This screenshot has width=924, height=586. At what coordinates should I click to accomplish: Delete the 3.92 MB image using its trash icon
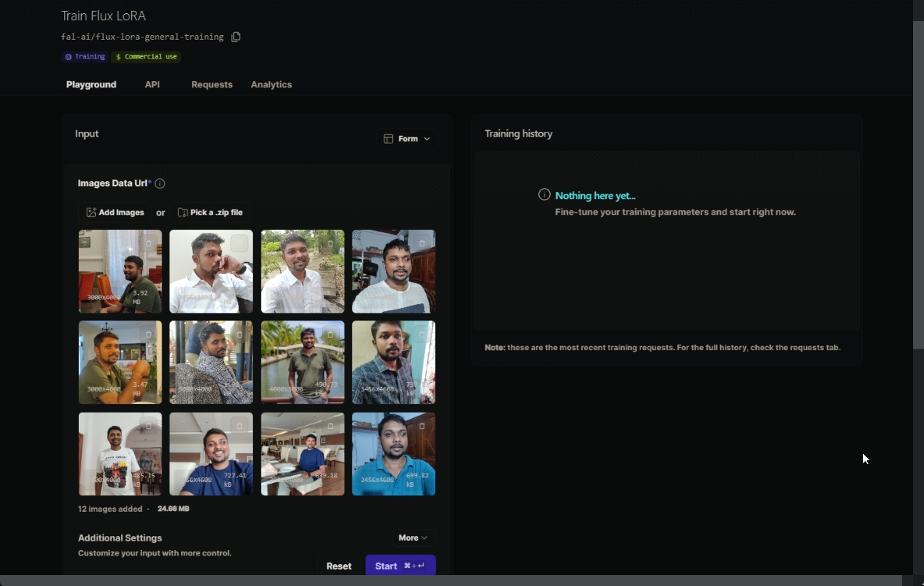(x=148, y=243)
